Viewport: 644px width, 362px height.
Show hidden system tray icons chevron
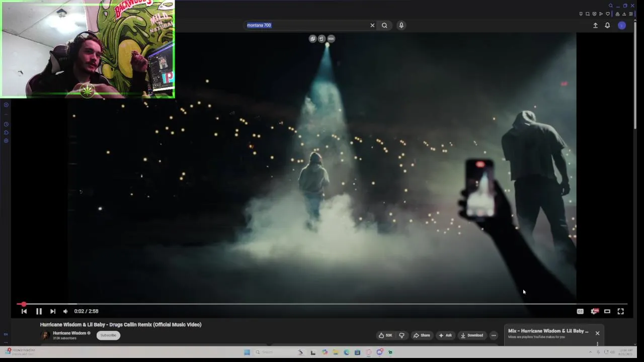[591, 352]
